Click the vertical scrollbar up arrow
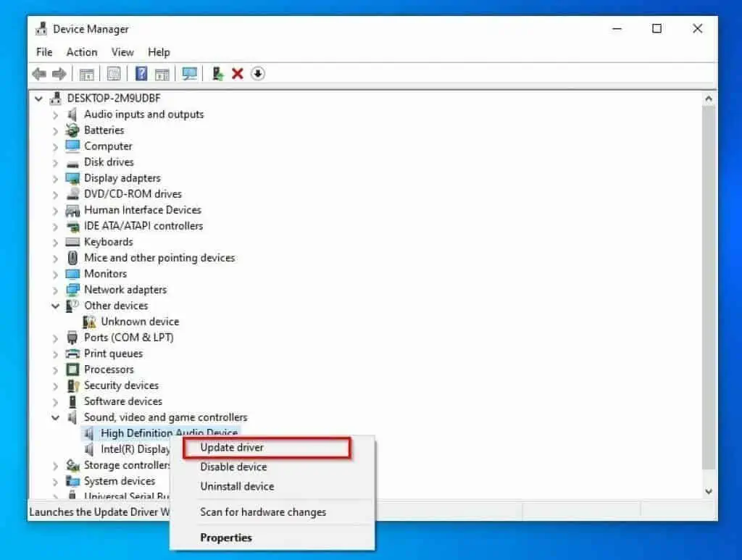Image resolution: width=742 pixels, height=560 pixels. point(709,97)
